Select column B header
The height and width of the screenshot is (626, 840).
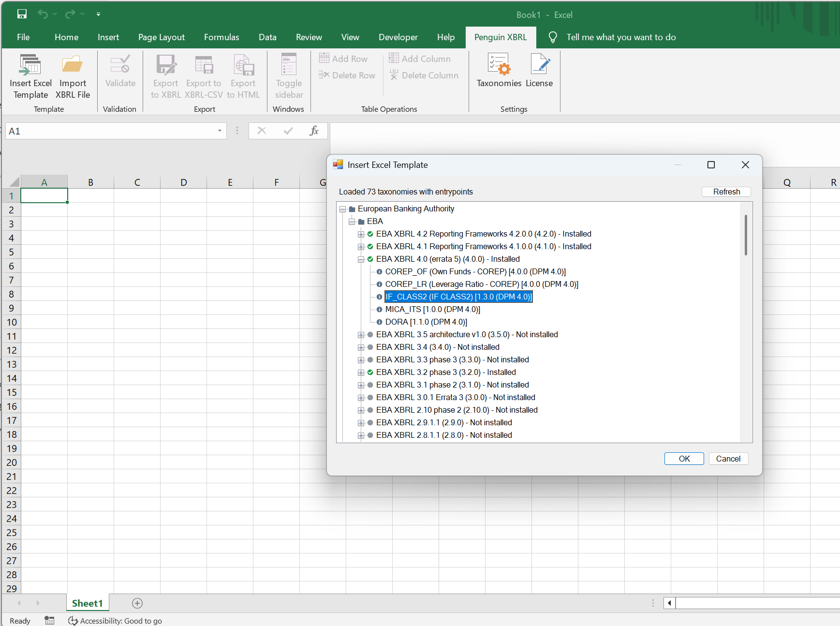(90, 182)
